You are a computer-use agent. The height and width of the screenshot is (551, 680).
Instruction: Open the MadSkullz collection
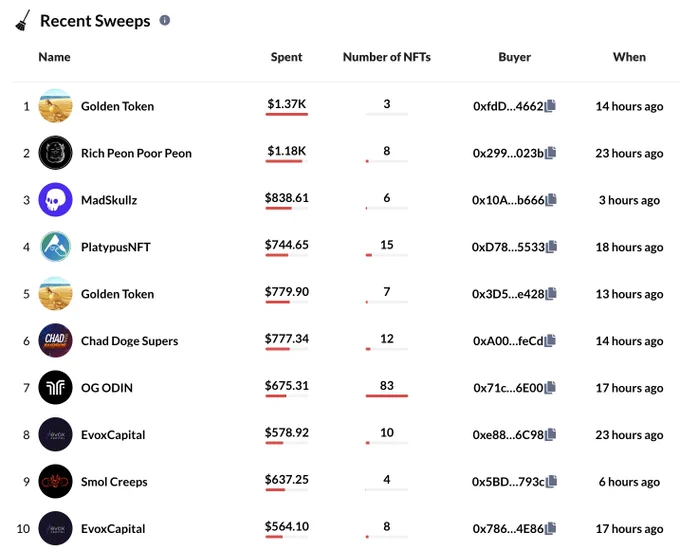(x=109, y=200)
